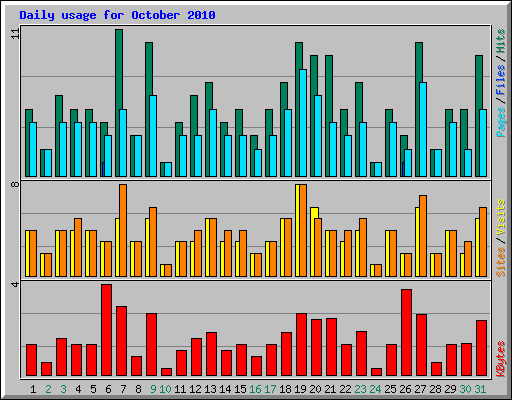Click day label 27 on the x-axis

(420, 389)
